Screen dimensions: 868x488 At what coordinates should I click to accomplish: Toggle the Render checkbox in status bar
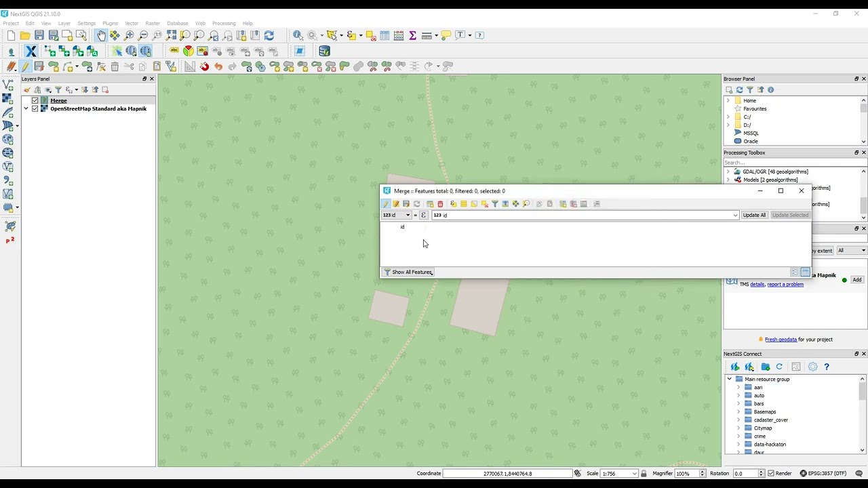tap(770, 473)
